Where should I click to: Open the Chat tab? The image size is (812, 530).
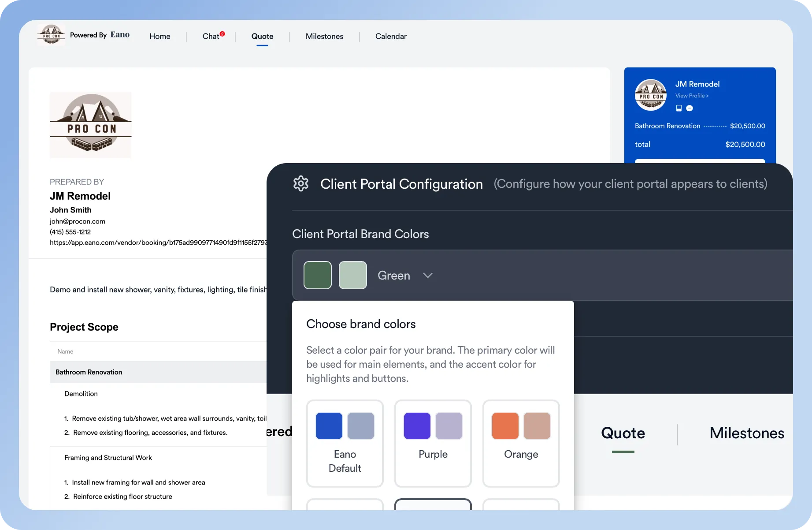[x=211, y=36]
